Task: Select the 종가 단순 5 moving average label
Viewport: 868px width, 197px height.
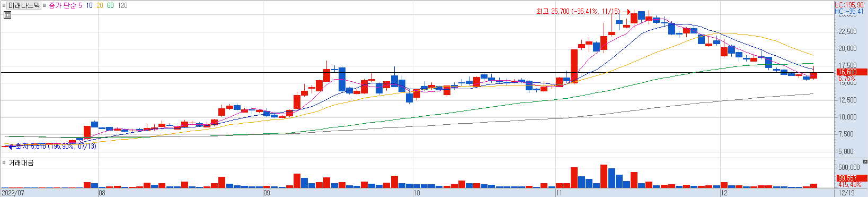Action: point(65,5)
